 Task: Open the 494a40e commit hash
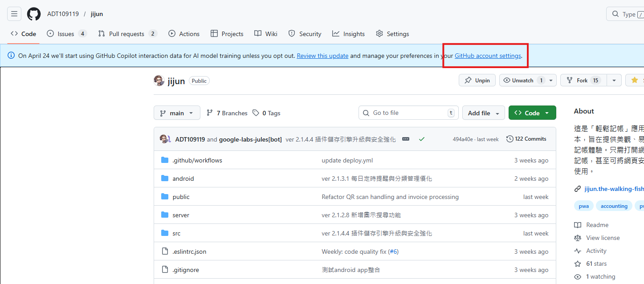[463, 139]
